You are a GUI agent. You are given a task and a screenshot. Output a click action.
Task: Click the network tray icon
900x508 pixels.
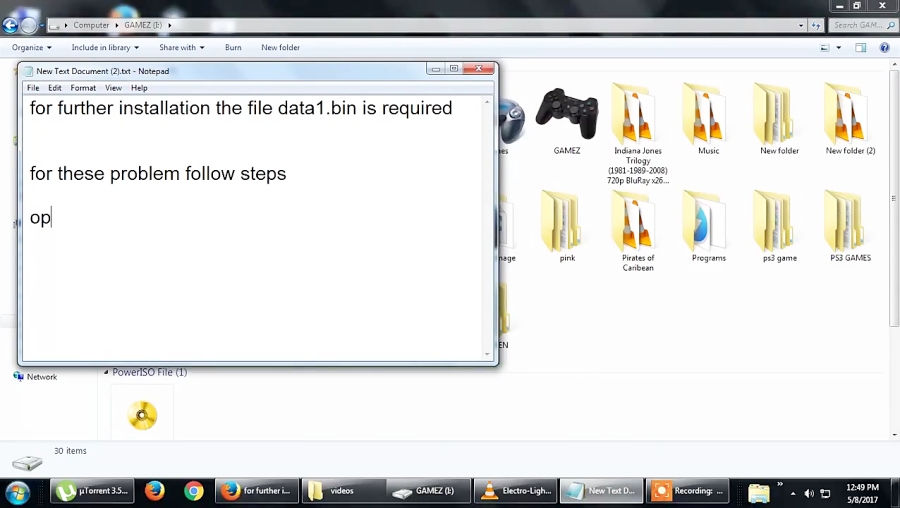825,494
